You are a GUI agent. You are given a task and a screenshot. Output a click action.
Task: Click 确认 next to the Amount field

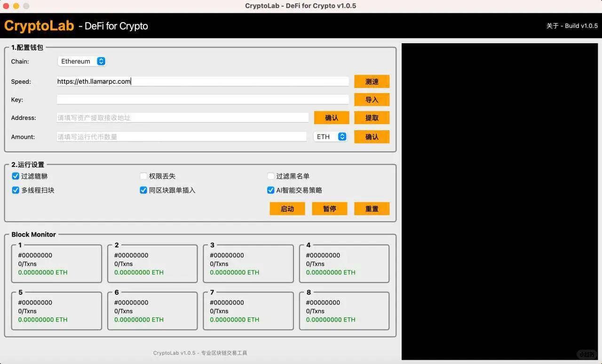372,136
